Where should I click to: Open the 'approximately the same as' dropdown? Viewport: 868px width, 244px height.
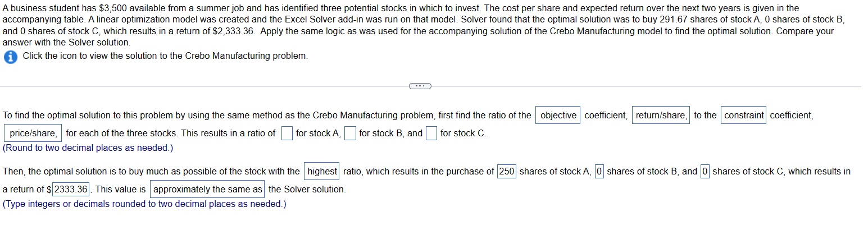[x=208, y=189]
